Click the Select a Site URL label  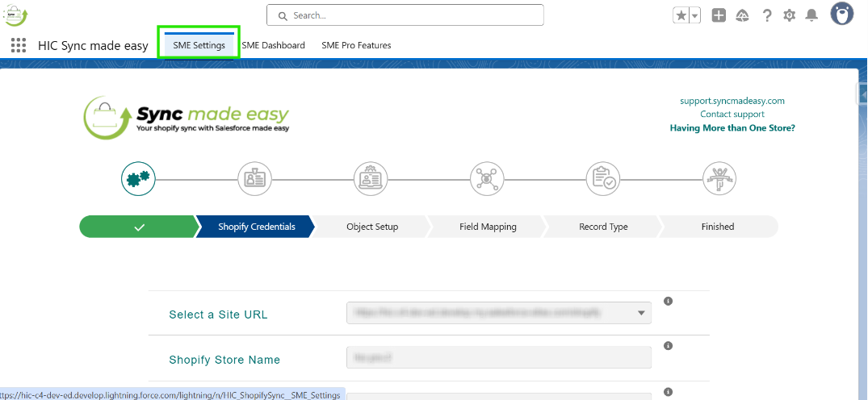(x=218, y=315)
